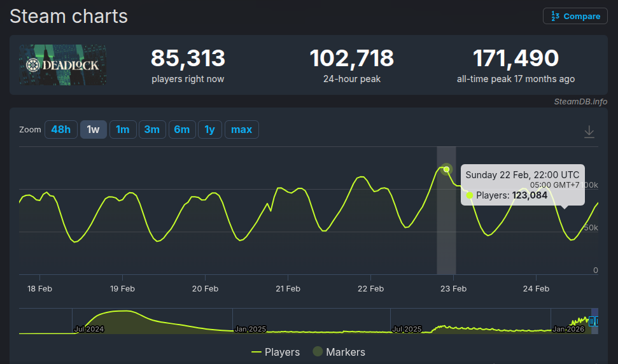Click the highlighted peak point on chart
This screenshot has width=618, height=364.
pos(446,169)
